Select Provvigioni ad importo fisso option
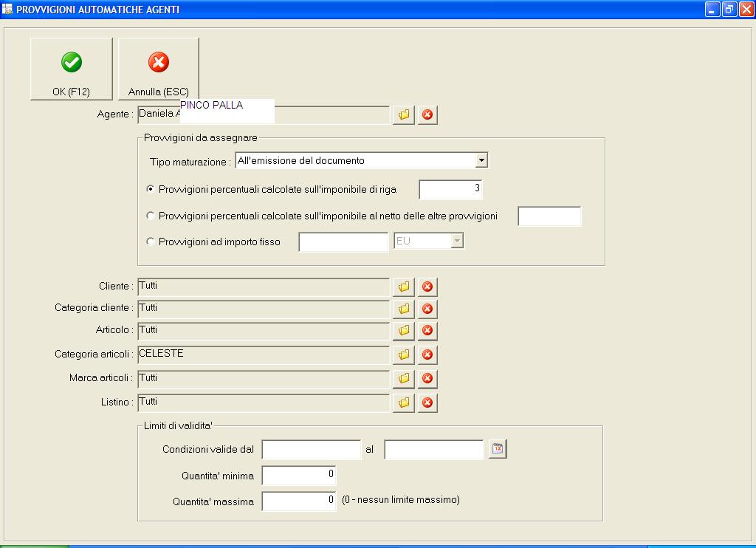The width and height of the screenshot is (756, 548). [151, 242]
